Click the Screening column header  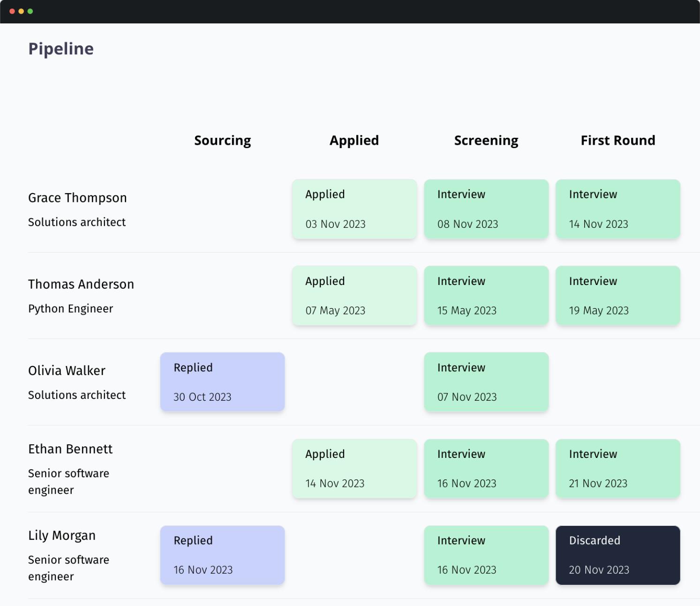point(486,140)
